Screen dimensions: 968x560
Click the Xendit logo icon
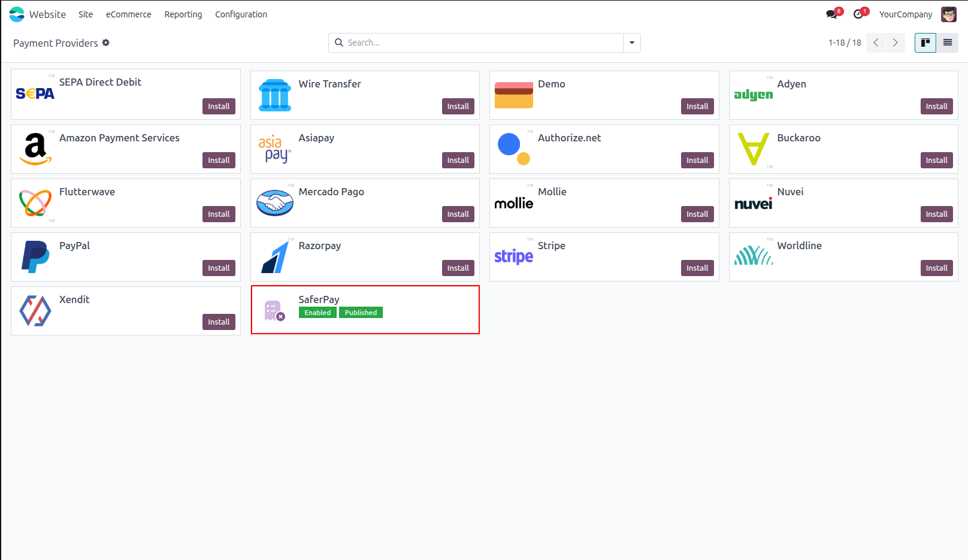point(35,311)
